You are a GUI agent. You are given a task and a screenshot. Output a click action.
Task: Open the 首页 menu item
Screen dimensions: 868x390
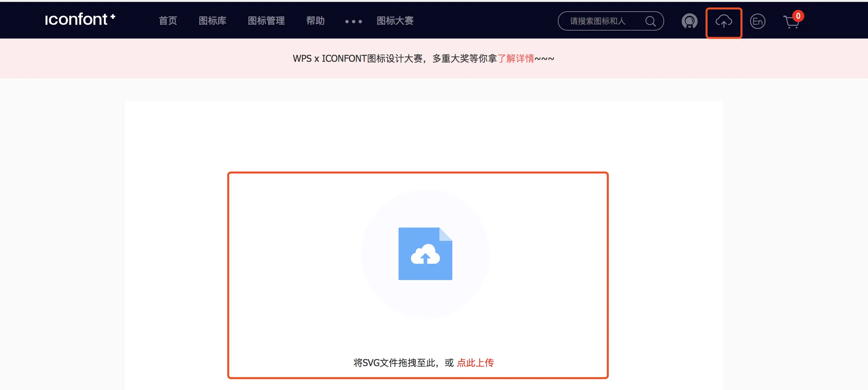pyautogui.click(x=168, y=21)
